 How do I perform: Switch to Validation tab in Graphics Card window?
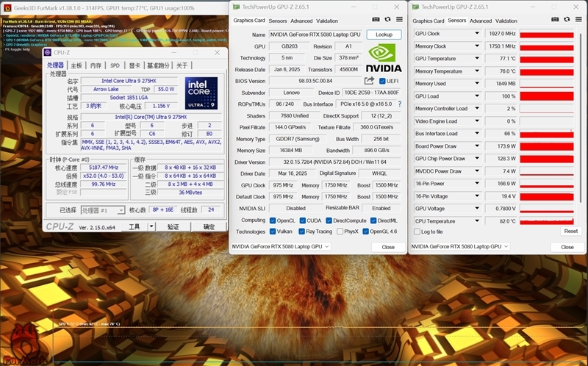(x=327, y=21)
